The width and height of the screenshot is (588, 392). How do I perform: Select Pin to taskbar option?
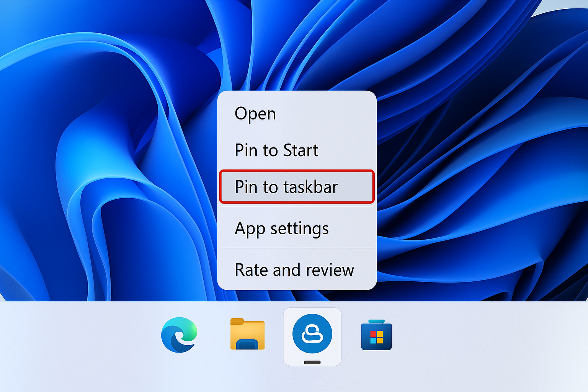tap(297, 186)
